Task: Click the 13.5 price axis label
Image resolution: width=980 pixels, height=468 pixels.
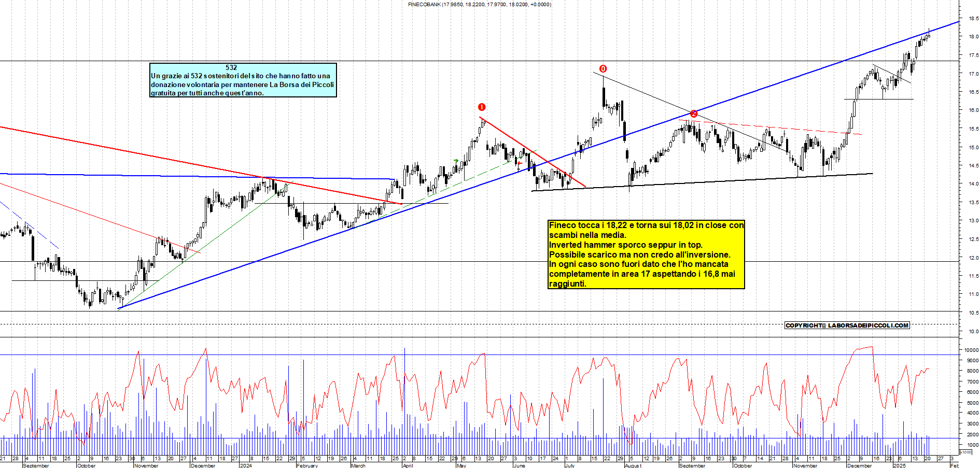Action: (x=973, y=203)
